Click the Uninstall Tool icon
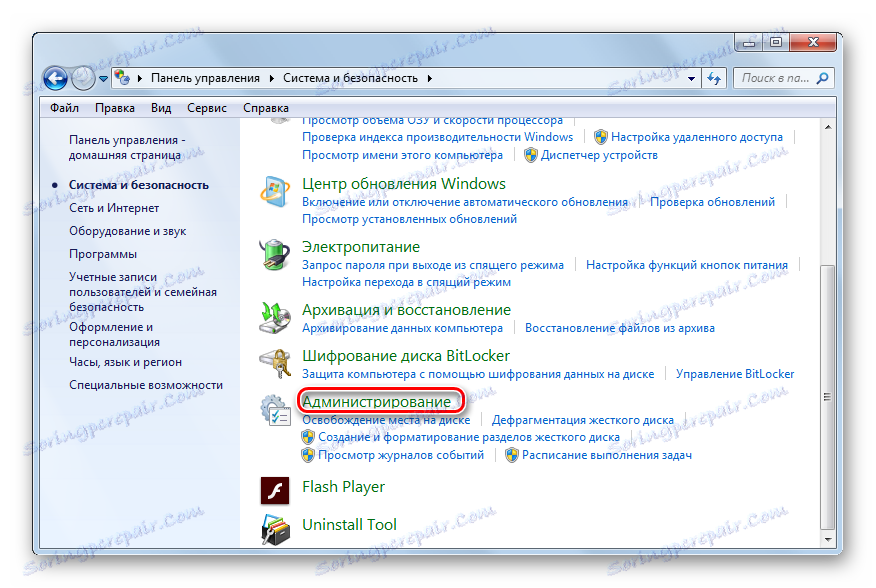The height and width of the screenshot is (588, 876). click(x=275, y=529)
